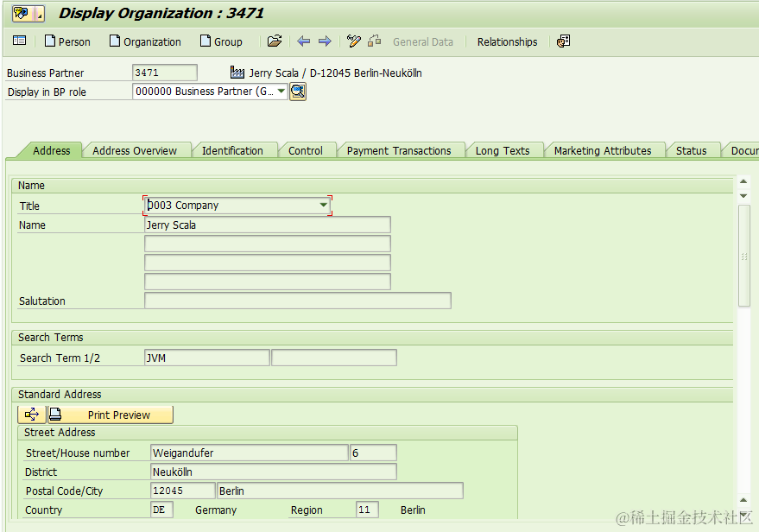Open the Identification tab
The height and width of the screenshot is (532, 759).
click(232, 150)
